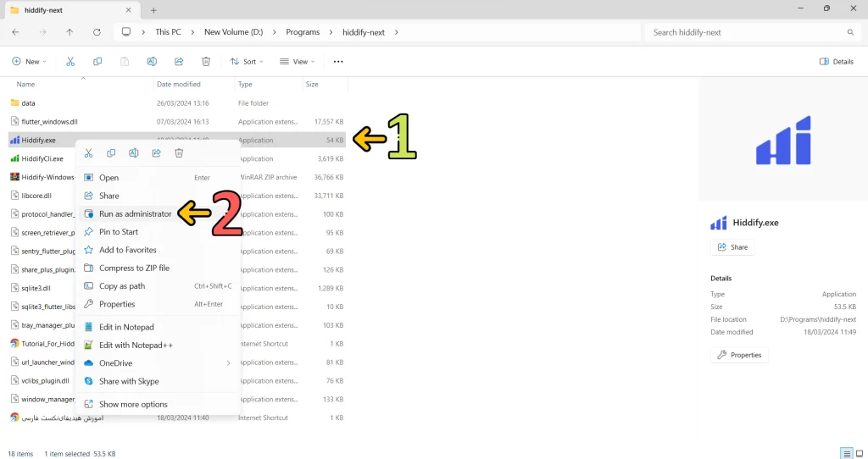This screenshot has width=868, height=459.
Task: Choose Run as administrator
Action: point(158,214)
